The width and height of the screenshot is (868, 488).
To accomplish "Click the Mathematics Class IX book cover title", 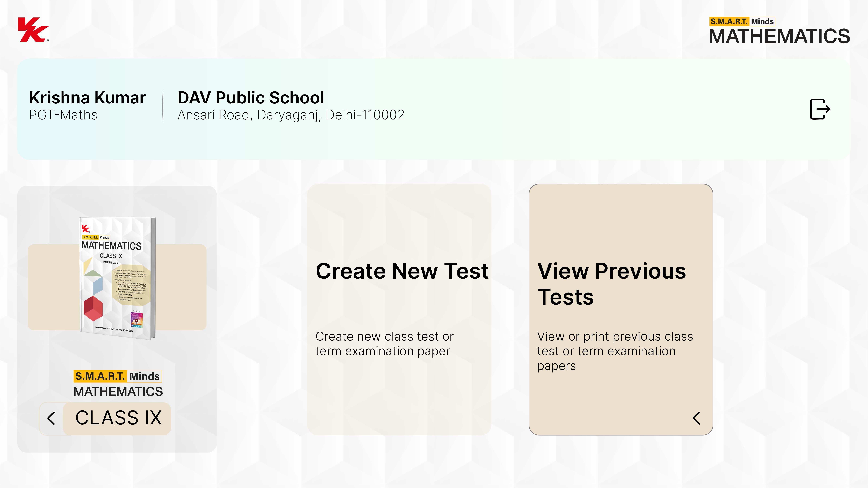I will coord(111,246).
